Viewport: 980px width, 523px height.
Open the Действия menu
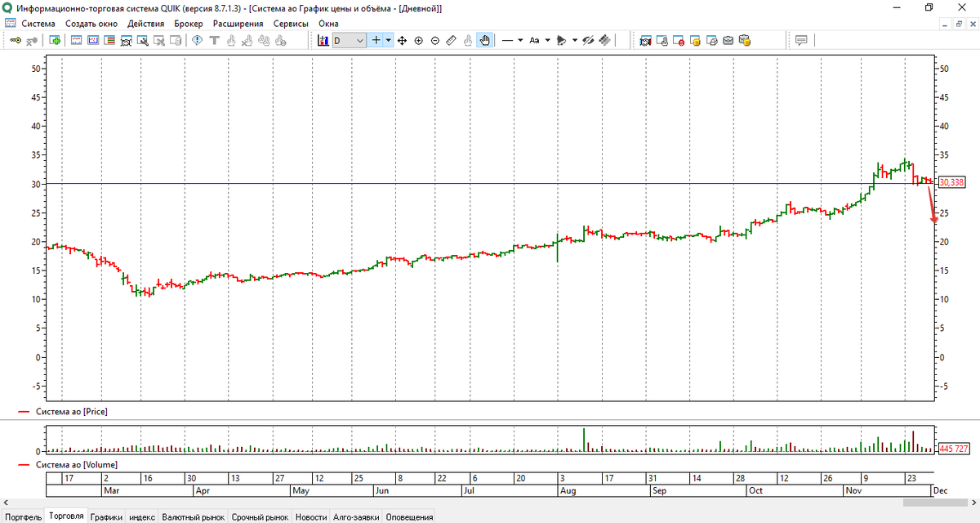pos(146,24)
